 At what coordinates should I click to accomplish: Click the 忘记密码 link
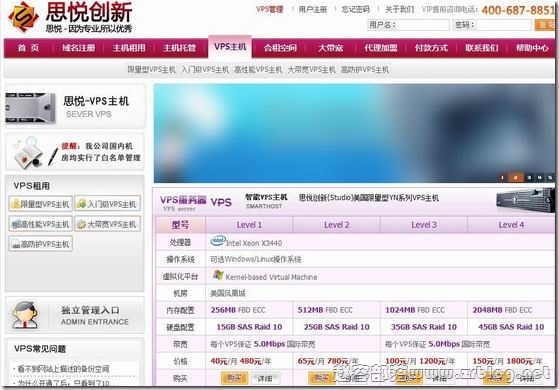355,9
